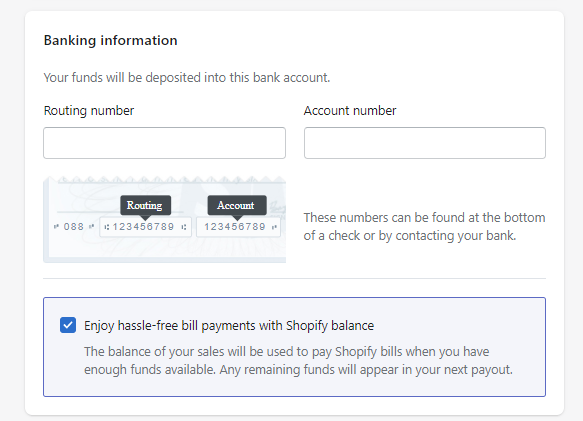Click 'Your funds will be deposited' text
This screenshot has width=583, height=421.
click(x=187, y=78)
